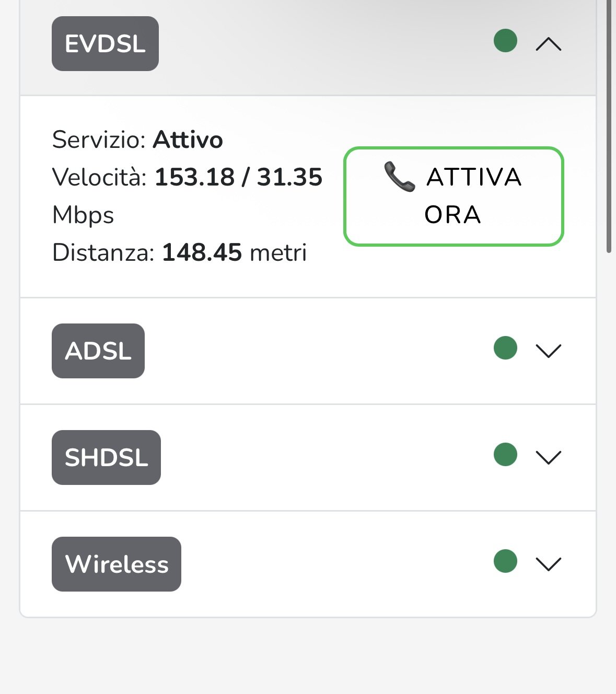Select the Wireless label badge
Screen dimensions: 616x694
[x=117, y=564]
